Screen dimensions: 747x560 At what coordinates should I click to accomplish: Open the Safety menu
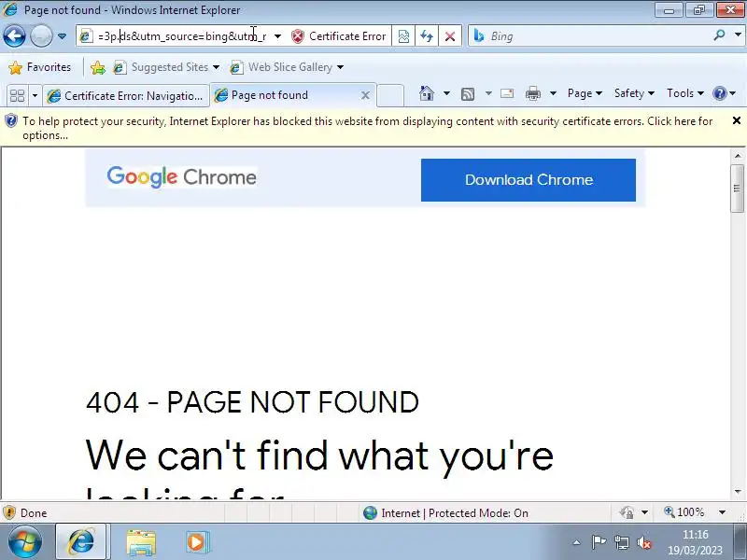pyautogui.click(x=634, y=93)
